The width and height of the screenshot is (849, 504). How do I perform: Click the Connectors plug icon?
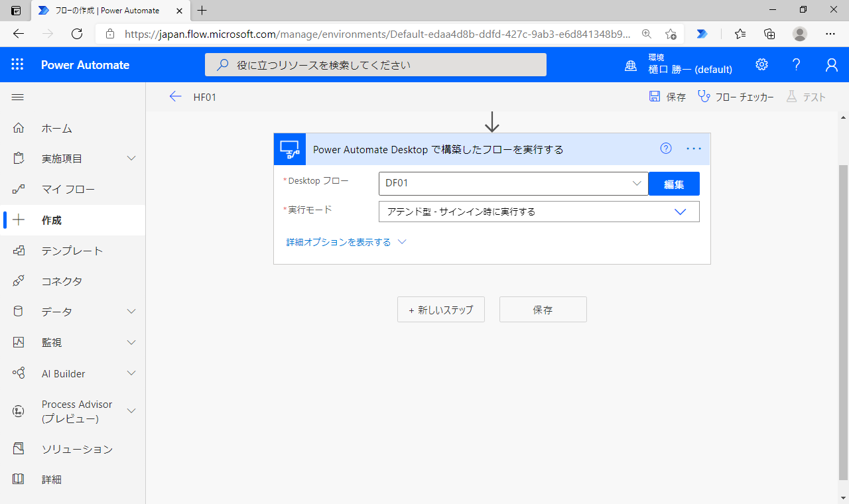[x=19, y=281]
